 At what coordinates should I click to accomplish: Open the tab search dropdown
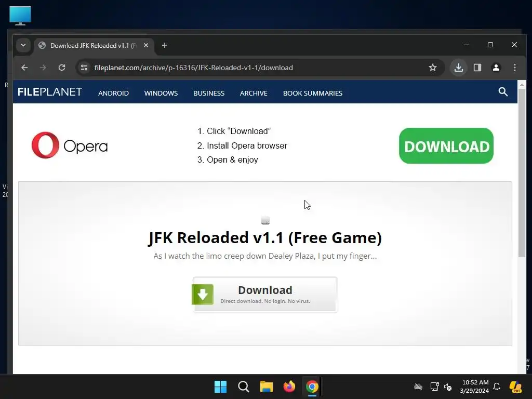click(x=23, y=45)
